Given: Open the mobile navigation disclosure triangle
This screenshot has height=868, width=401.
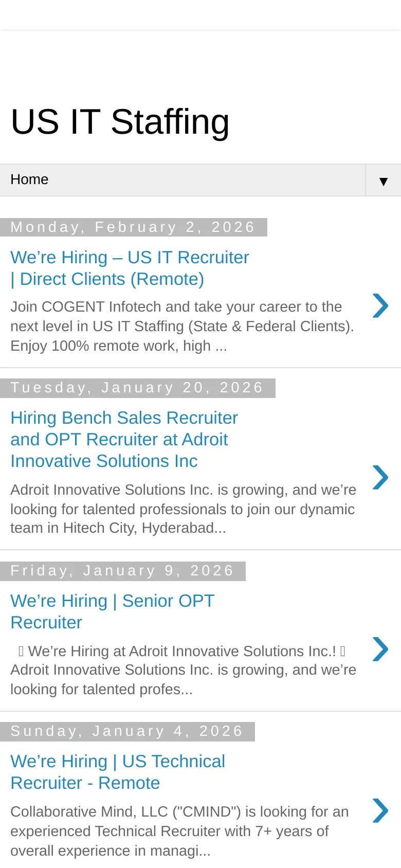Looking at the screenshot, I should [382, 181].
